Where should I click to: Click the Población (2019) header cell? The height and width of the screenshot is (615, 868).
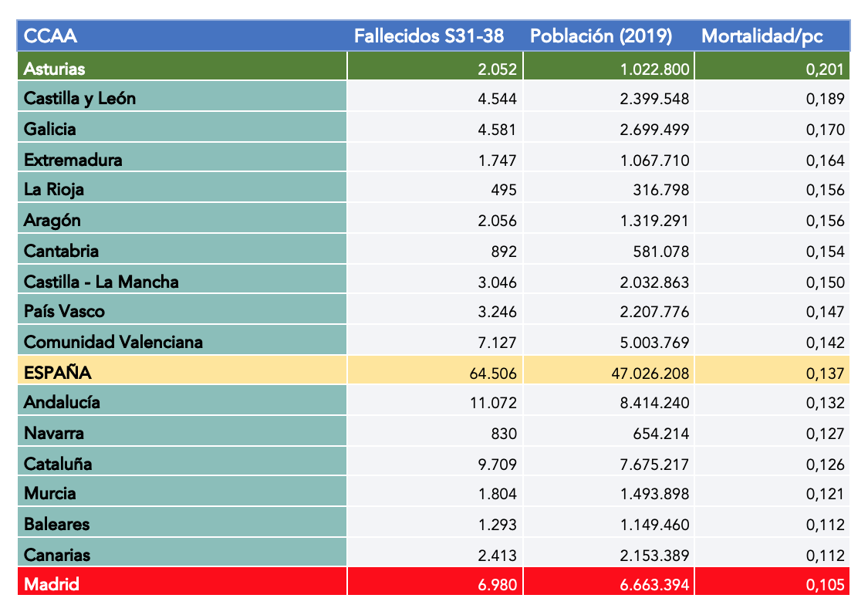601,36
